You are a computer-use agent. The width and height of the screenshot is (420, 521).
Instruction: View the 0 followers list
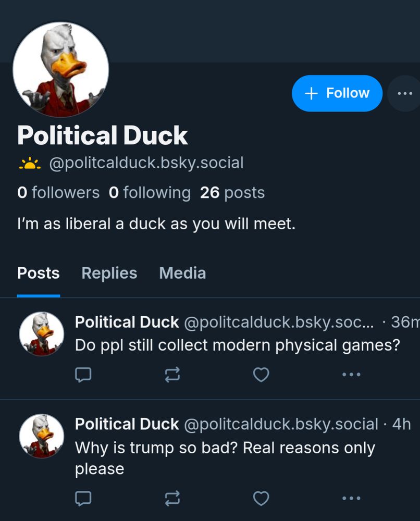58,193
